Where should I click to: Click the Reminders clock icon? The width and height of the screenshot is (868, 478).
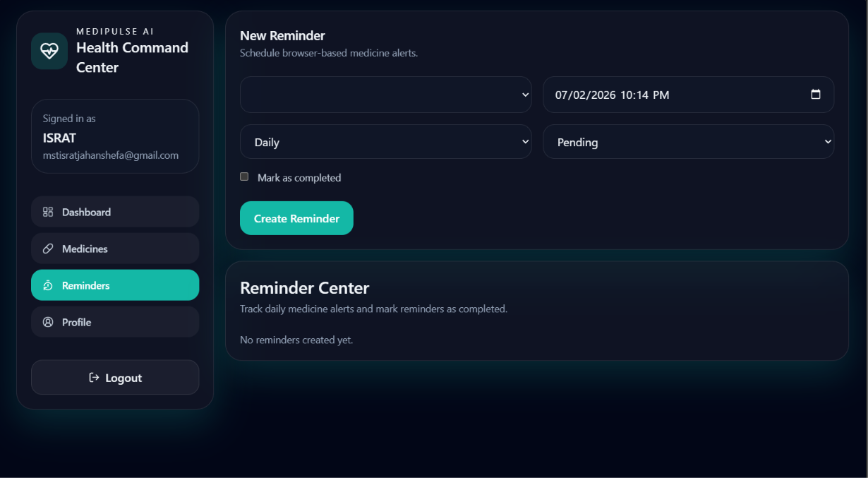[48, 285]
